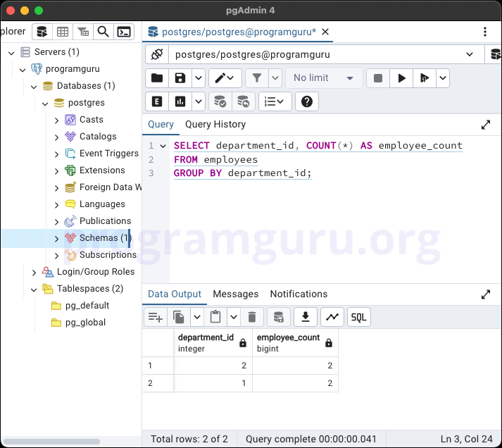Open connection selector dropdown
502x448 pixels.
326,54
